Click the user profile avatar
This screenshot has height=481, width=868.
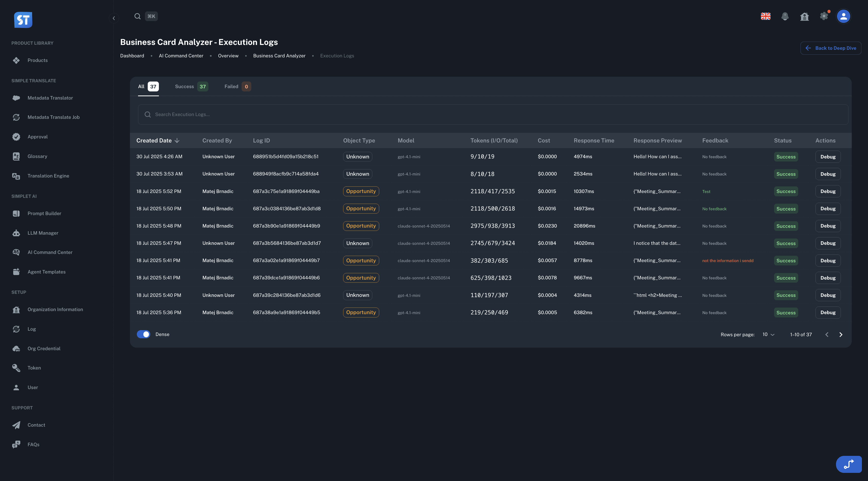(x=843, y=16)
